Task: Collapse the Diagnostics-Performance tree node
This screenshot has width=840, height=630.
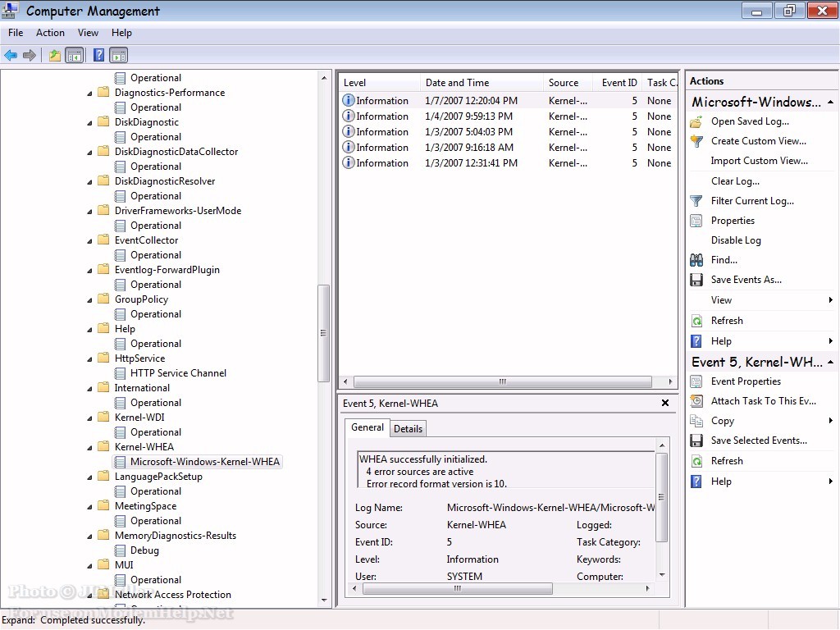Action: point(89,94)
